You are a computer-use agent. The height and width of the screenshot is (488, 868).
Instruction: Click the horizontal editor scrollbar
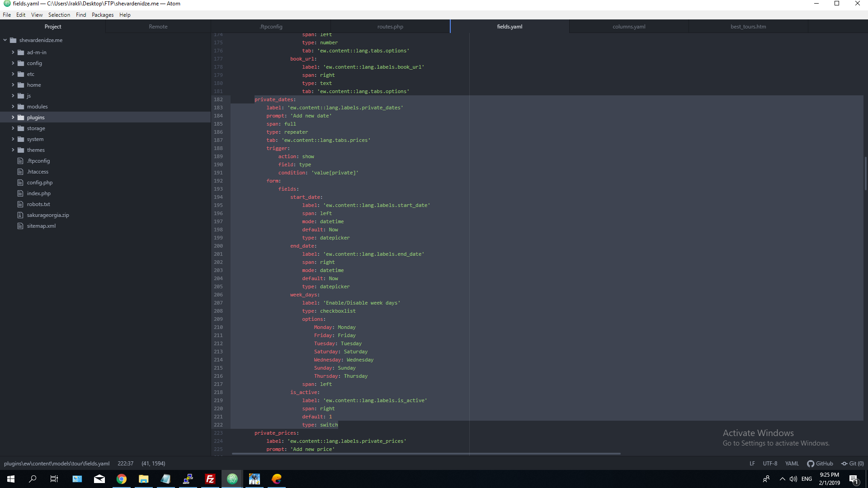(425, 454)
